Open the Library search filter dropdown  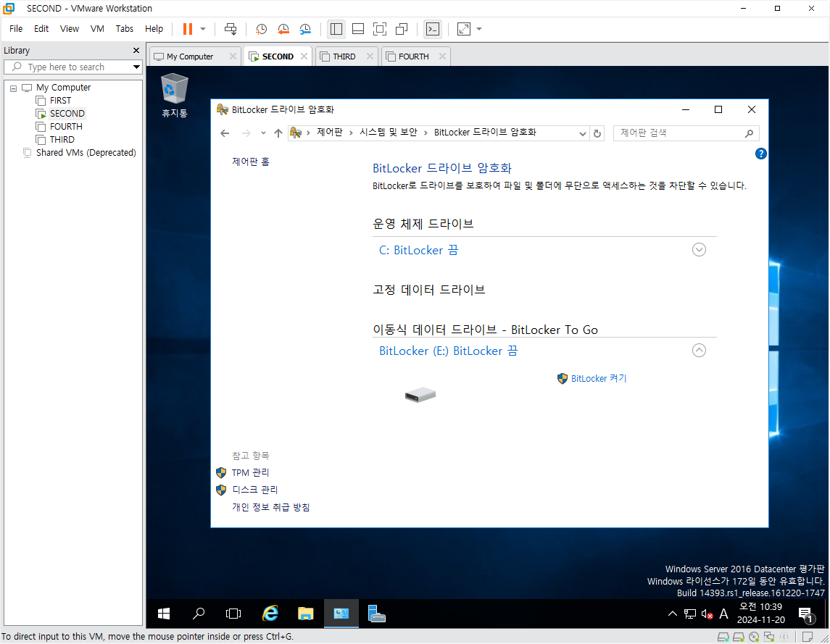[136, 67]
